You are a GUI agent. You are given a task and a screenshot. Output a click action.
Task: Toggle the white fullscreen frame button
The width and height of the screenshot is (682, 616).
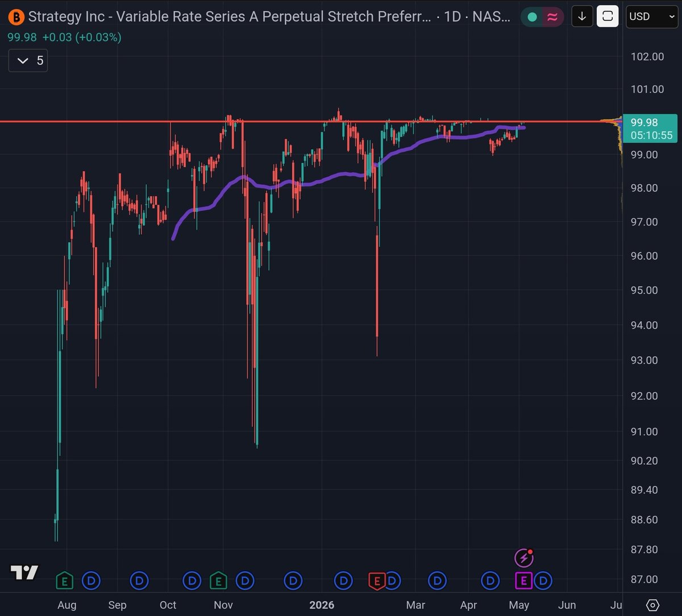click(608, 16)
